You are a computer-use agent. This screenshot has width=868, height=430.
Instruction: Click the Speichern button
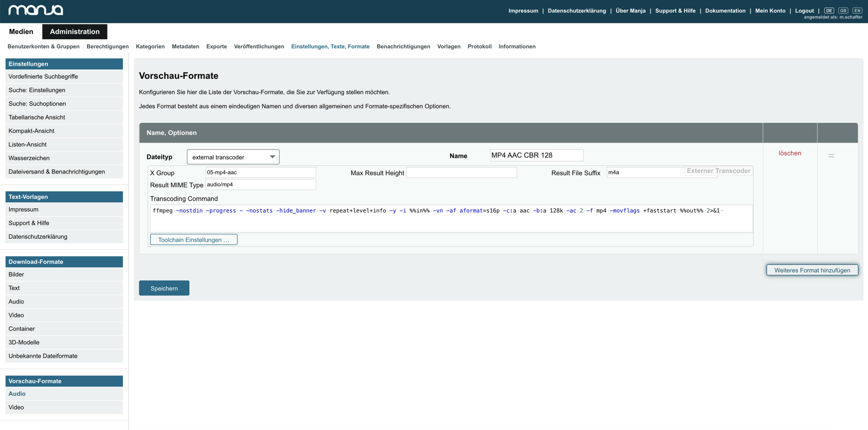164,288
